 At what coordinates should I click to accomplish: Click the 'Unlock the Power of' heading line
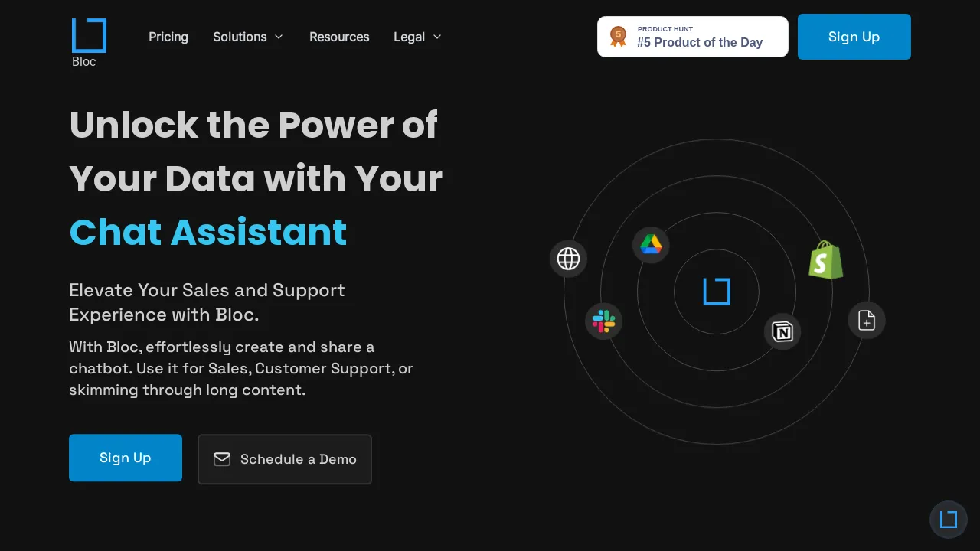pyautogui.click(x=253, y=125)
